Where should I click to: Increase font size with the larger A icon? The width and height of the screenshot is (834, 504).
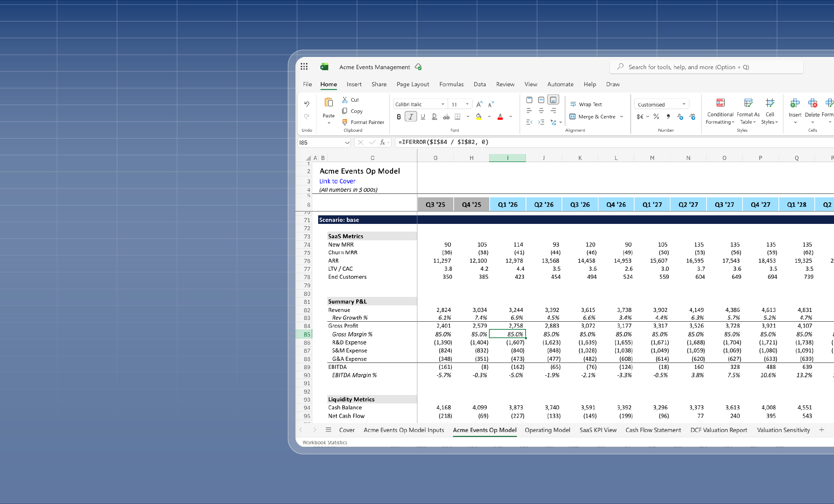point(480,104)
